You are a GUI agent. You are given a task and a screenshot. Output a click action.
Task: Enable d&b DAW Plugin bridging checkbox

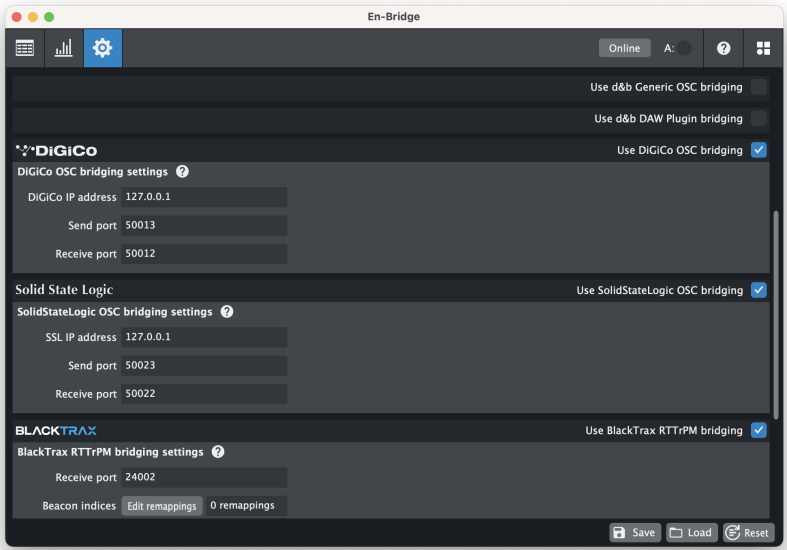point(759,118)
